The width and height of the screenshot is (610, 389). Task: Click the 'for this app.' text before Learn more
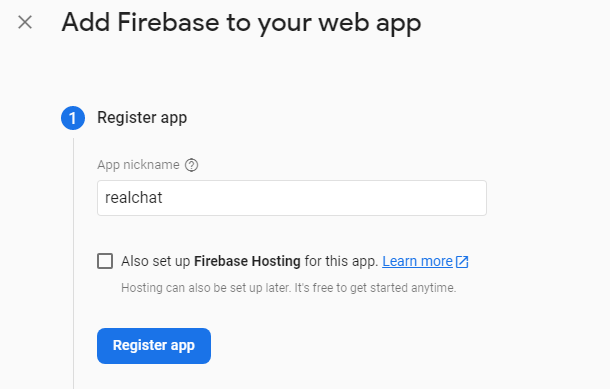tap(341, 261)
